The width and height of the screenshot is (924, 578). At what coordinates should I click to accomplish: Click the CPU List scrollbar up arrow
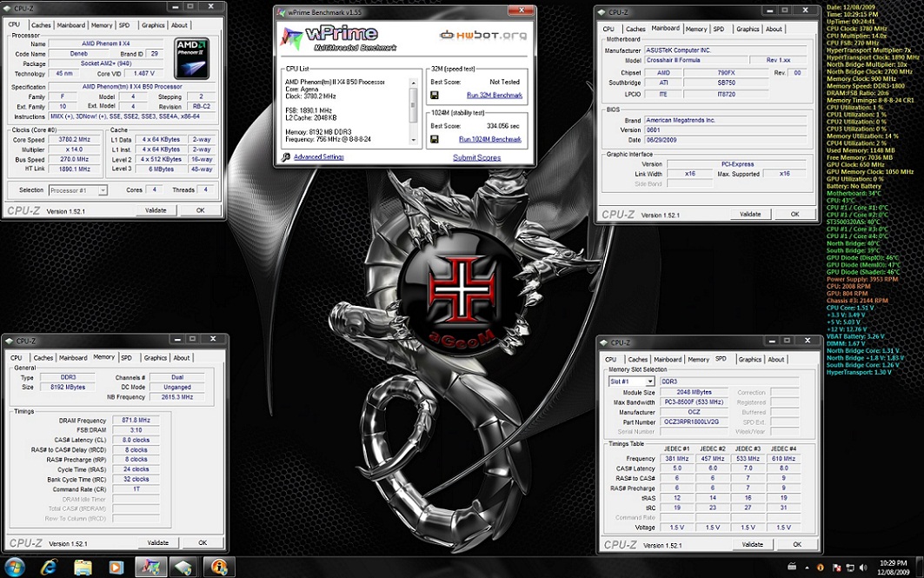(x=413, y=83)
